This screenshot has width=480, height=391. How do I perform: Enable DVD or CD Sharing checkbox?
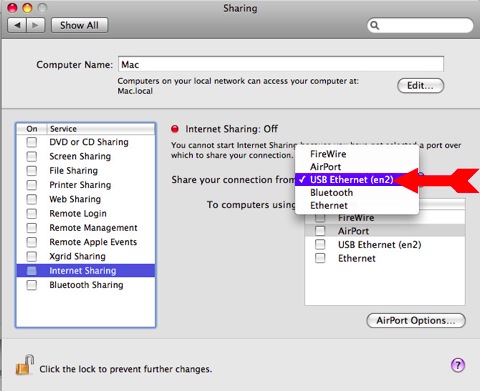(x=32, y=142)
